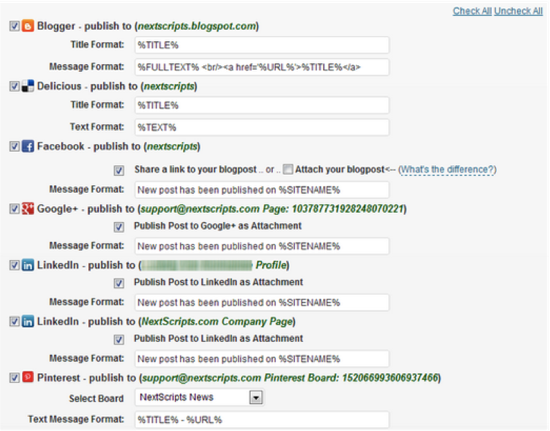This screenshot has width=550, height=431.
Task: Click the Uncheck All link
Action: pyautogui.click(x=518, y=11)
